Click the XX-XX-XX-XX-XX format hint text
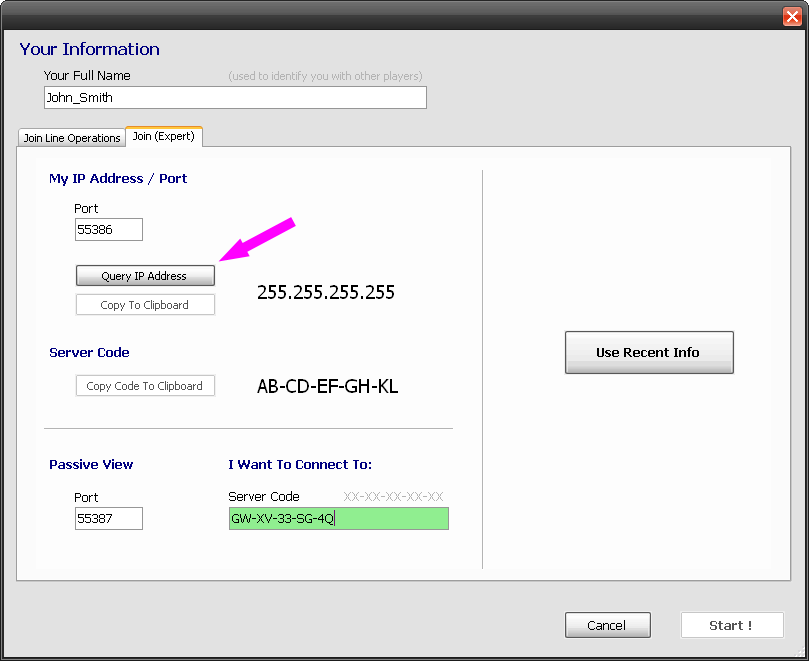The image size is (809, 661). point(393,496)
